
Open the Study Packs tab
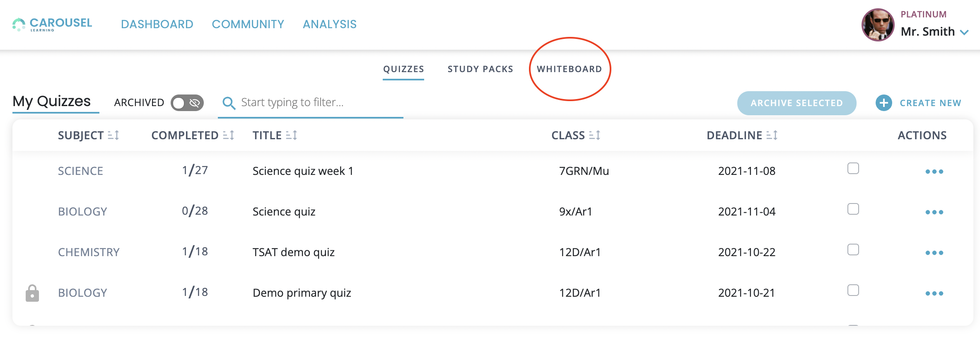pyautogui.click(x=480, y=69)
